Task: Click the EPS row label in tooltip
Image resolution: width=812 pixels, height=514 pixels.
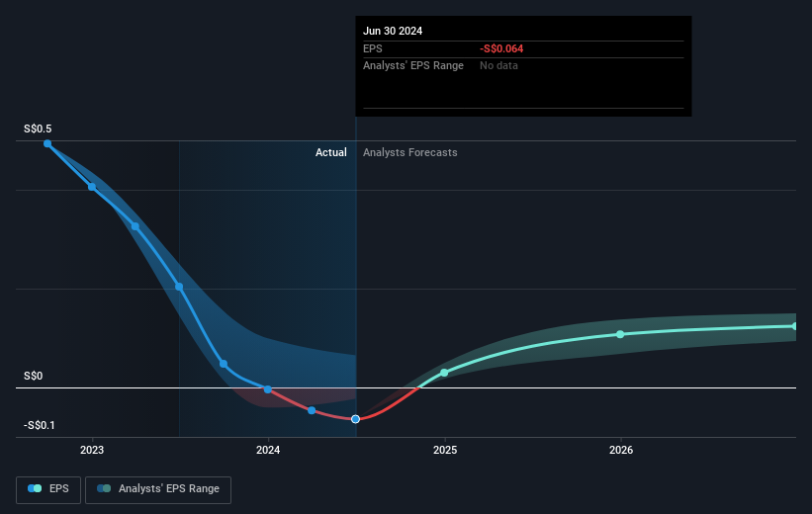Action: click(x=372, y=48)
